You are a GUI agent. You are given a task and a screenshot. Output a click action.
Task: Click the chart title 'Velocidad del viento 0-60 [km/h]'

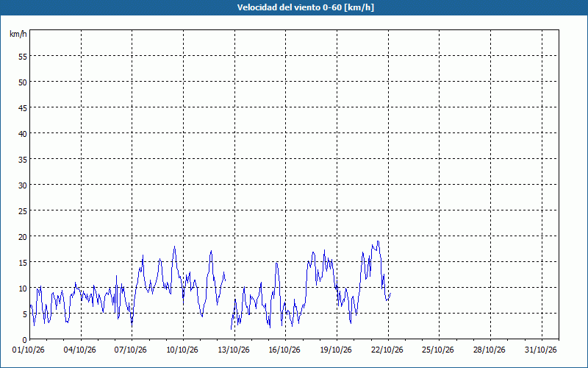[305, 7]
